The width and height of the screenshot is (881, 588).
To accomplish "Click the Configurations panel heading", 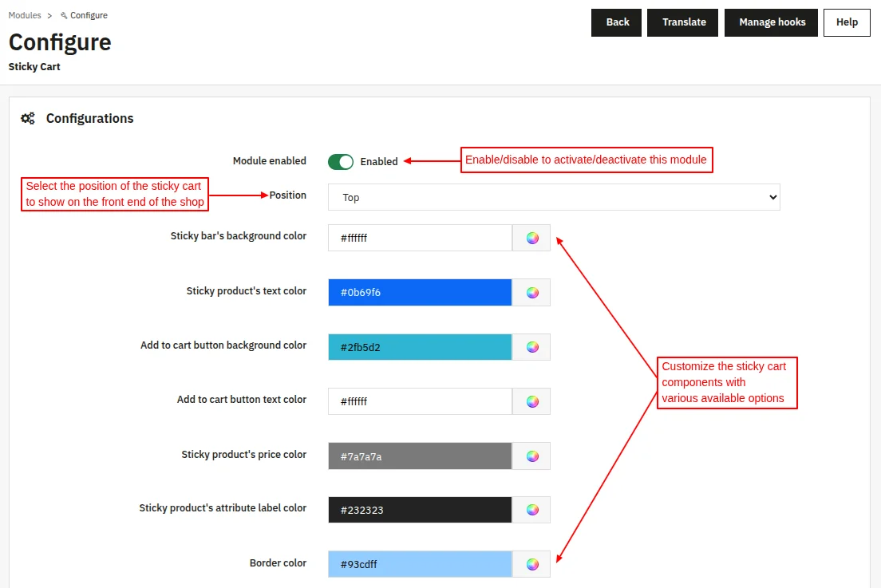I will coord(90,119).
